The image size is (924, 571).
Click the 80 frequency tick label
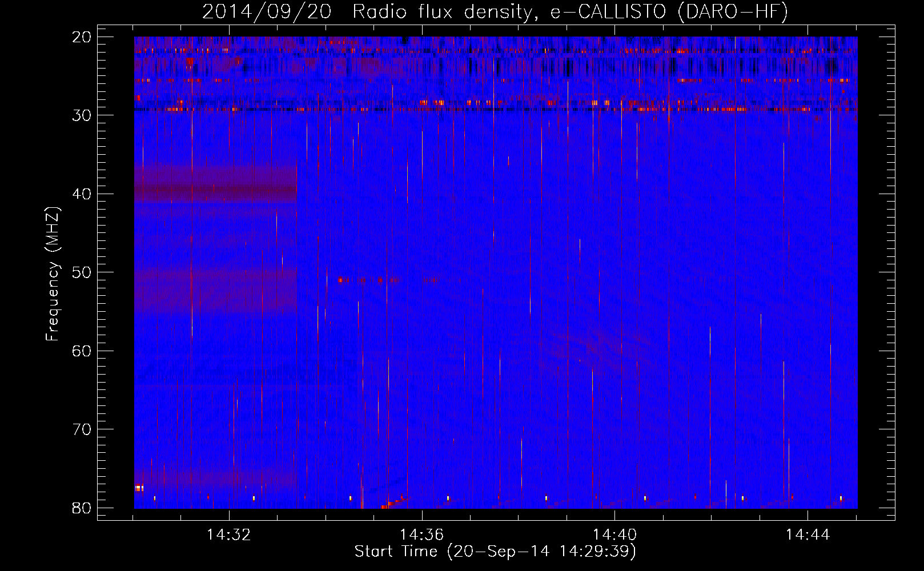tap(82, 508)
